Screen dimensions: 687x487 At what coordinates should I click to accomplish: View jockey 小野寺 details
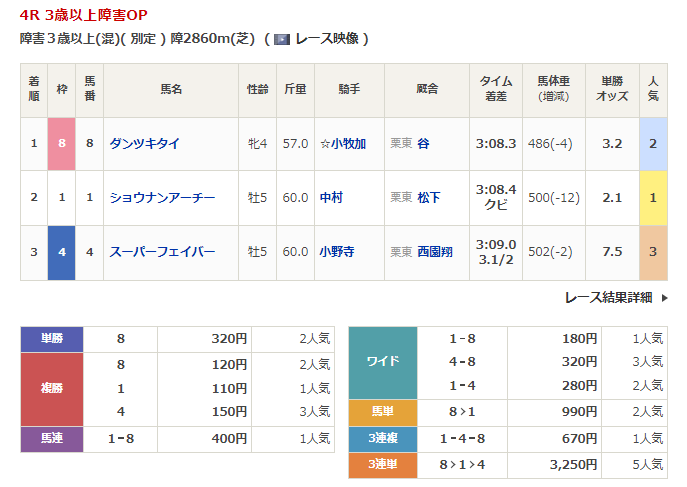pos(337,252)
